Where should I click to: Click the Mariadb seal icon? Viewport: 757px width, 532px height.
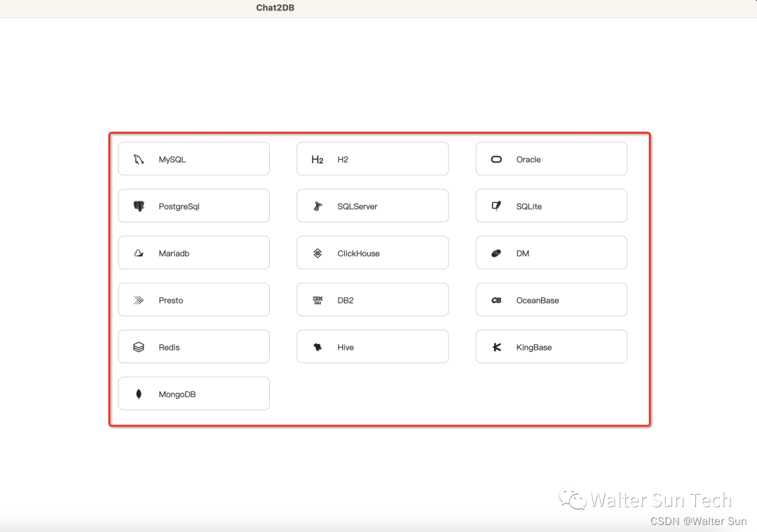[x=139, y=253]
